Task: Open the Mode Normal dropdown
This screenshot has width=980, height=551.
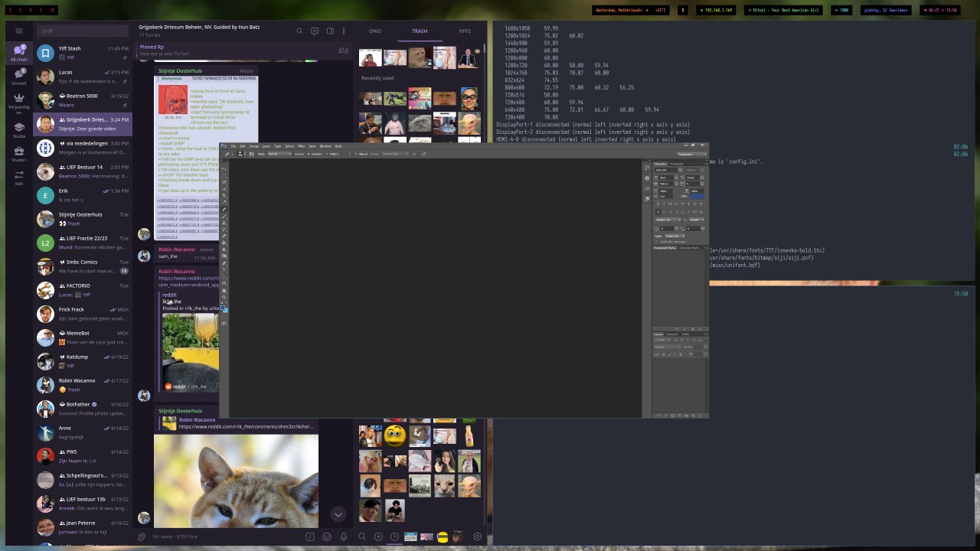Action: (x=279, y=154)
